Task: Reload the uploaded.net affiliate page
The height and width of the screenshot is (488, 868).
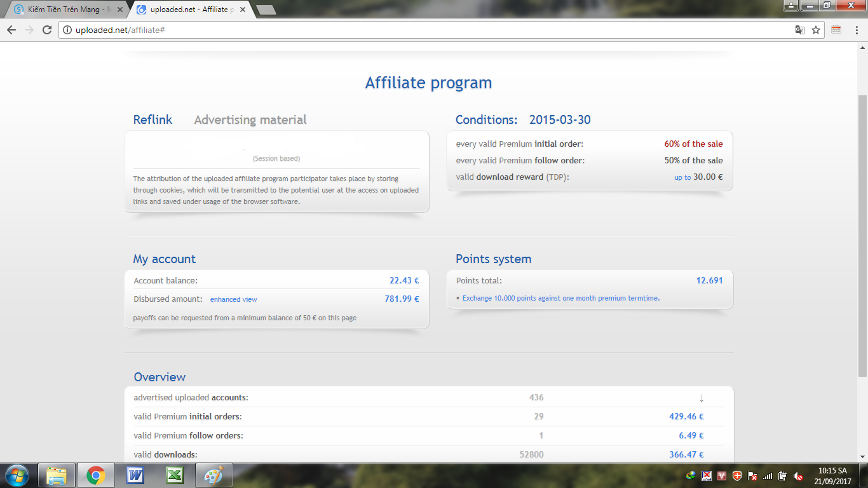Action: click(46, 30)
